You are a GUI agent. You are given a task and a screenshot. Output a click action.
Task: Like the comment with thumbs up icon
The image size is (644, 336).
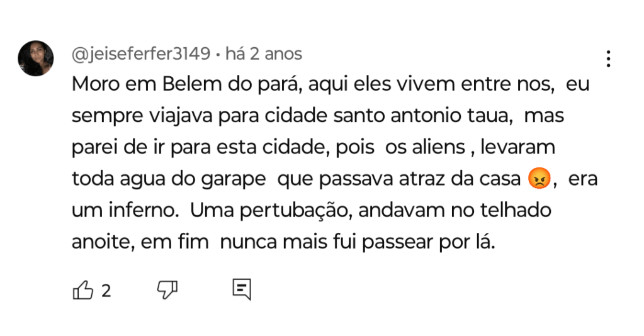[83, 290]
